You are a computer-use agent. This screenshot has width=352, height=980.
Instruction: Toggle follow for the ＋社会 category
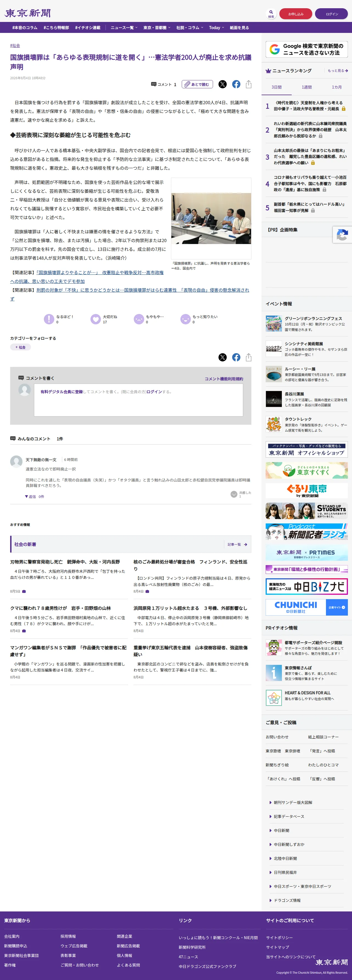21,347
